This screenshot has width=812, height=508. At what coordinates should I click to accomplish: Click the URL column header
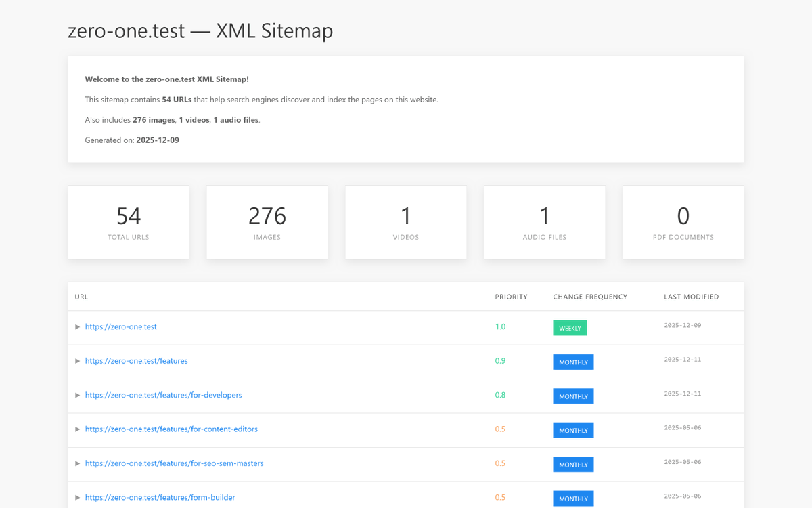click(81, 297)
